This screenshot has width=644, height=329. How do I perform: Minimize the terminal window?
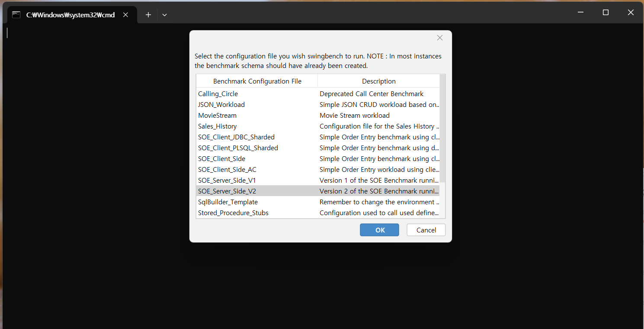581,13
